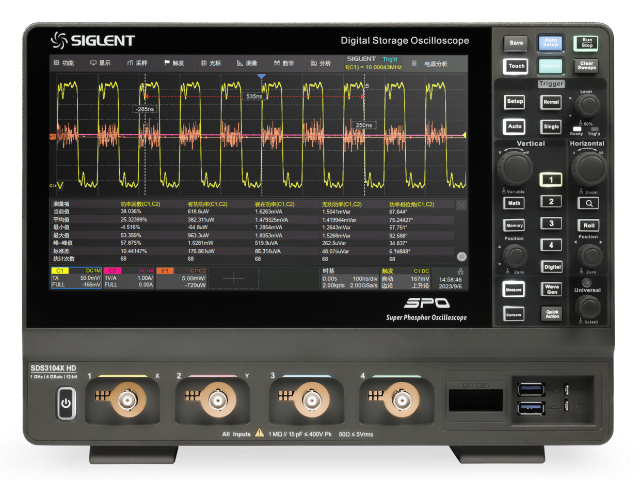Screen dimensions: 640x480
Task: Push the teal Default button
Action: click(x=551, y=66)
